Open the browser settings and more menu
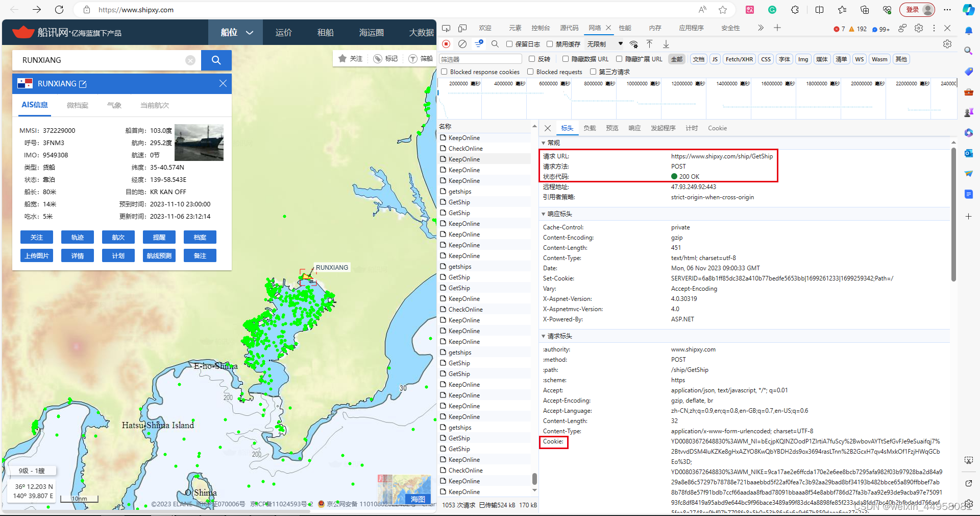Viewport: 980px width, 516px height. tap(947, 10)
